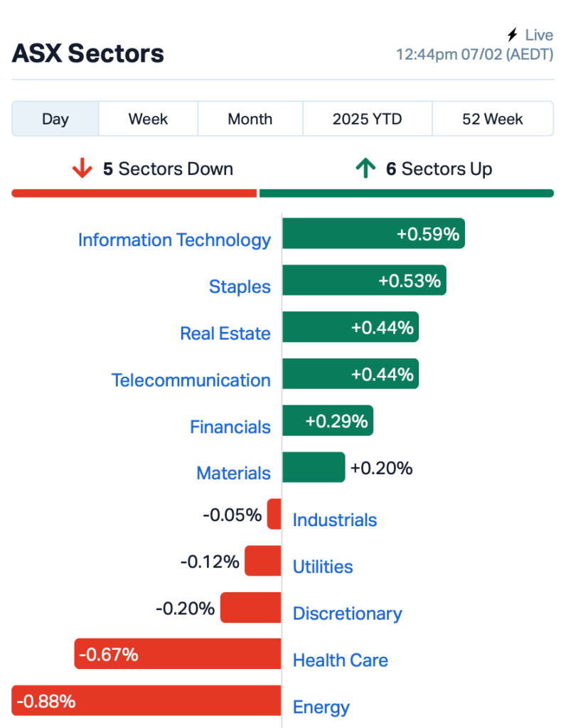Switch to the Week tab
588x728 pixels.
click(x=148, y=119)
